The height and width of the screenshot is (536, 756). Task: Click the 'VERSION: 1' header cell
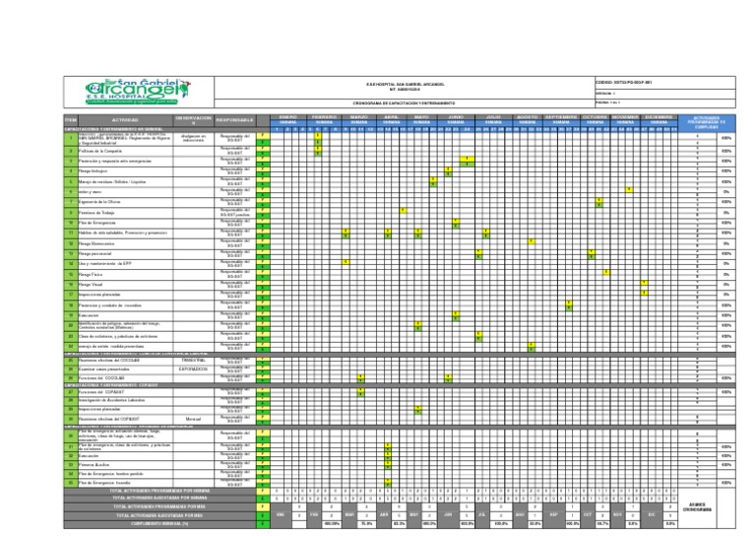tap(665, 94)
